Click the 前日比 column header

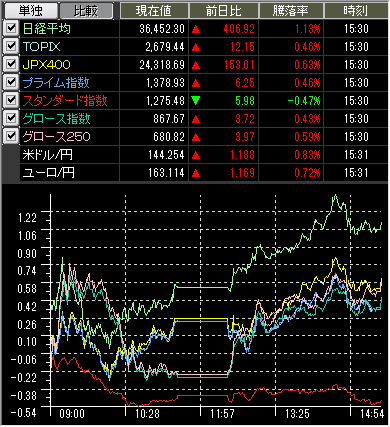click(x=224, y=11)
